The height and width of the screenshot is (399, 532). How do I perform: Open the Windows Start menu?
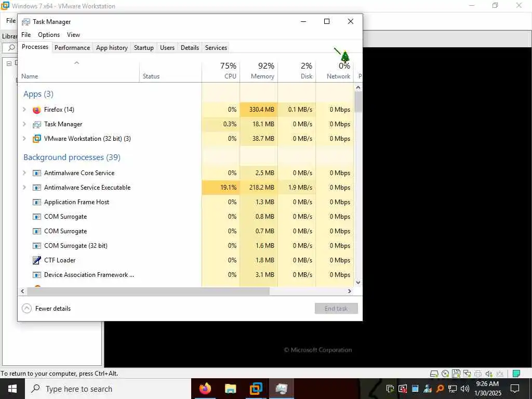point(12,389)
